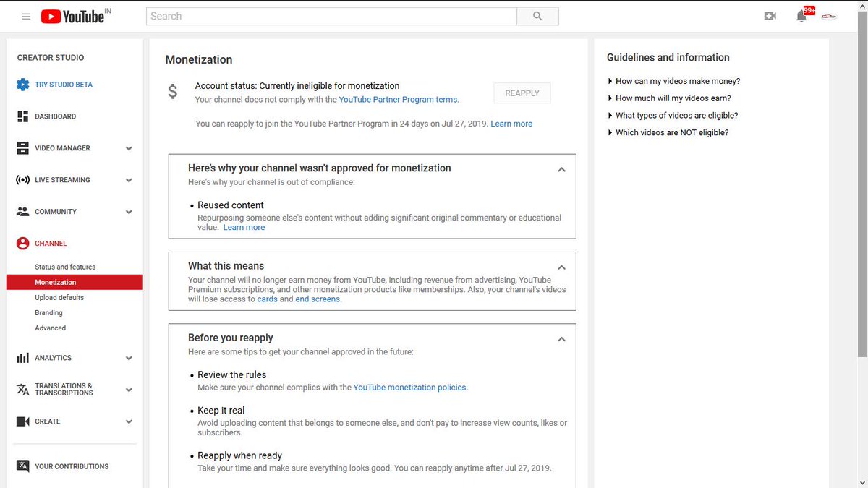Expand the Live Streaming section

[129, 181]
